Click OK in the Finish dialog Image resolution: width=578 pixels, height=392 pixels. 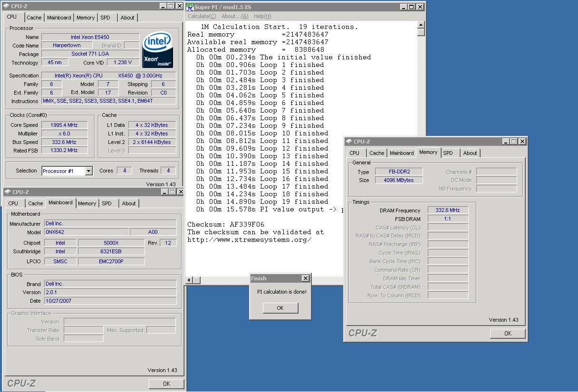(280, 308)
